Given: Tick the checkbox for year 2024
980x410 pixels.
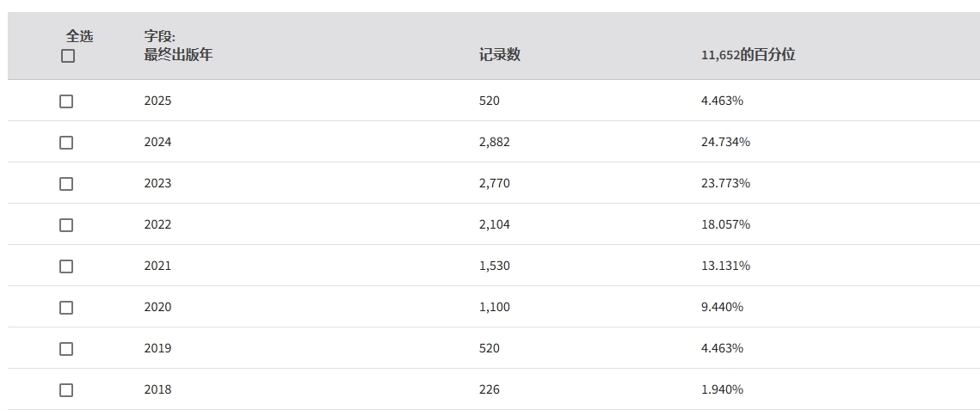Looking at the screenshot, I should click(x=66, y=143).
